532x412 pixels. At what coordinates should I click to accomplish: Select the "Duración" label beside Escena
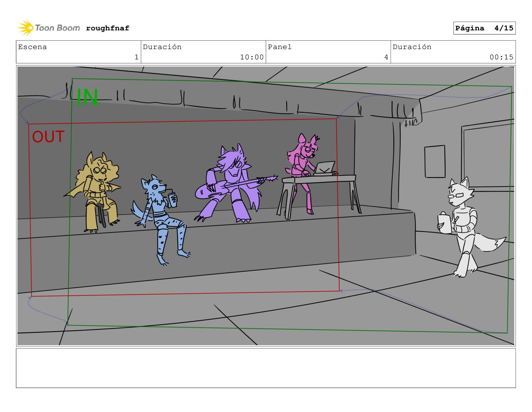tap(162, 47)
